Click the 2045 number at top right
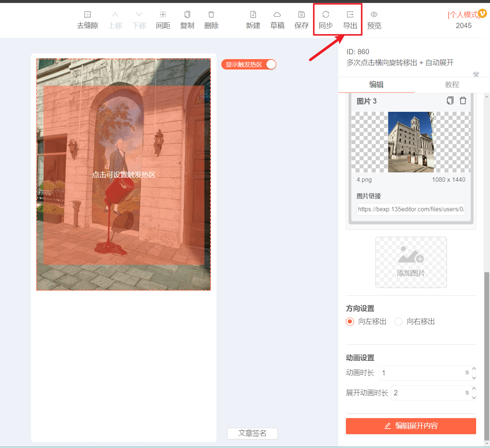Screen dimensions: 490x448 click(x=463, y=25)
